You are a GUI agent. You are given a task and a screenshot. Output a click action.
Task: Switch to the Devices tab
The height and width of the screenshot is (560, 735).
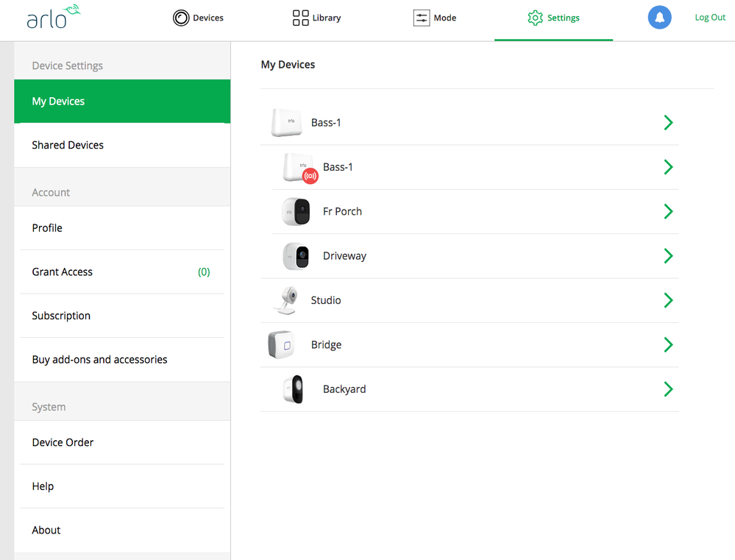[198, 18]
